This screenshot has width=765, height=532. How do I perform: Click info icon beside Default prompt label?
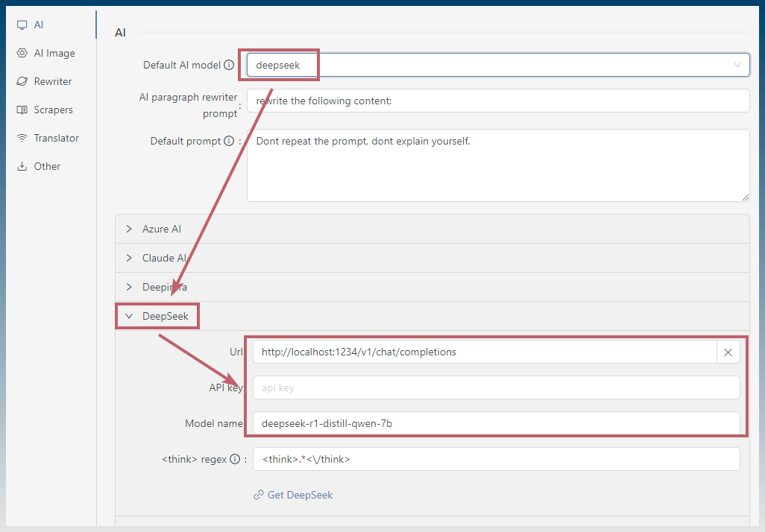pos(229,141)
